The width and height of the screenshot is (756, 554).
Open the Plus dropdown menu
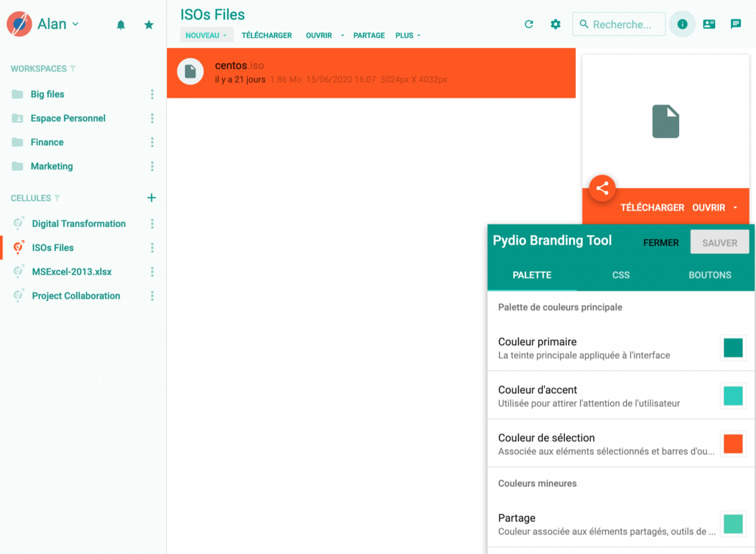[408, 35]
